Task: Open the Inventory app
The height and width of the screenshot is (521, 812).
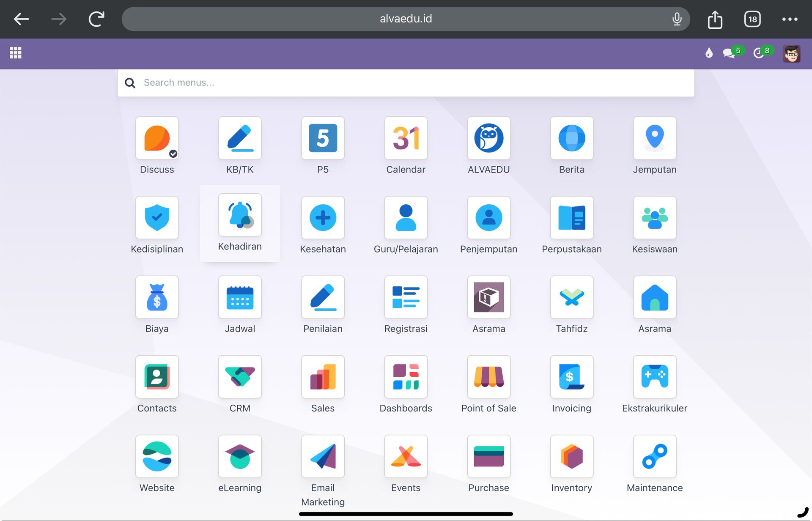Action: (572, 456)
